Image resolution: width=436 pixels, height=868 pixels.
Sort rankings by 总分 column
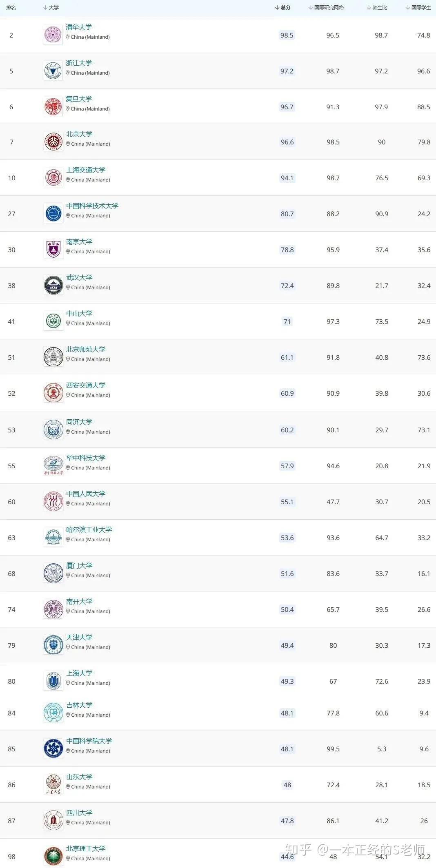click(283, 8)
